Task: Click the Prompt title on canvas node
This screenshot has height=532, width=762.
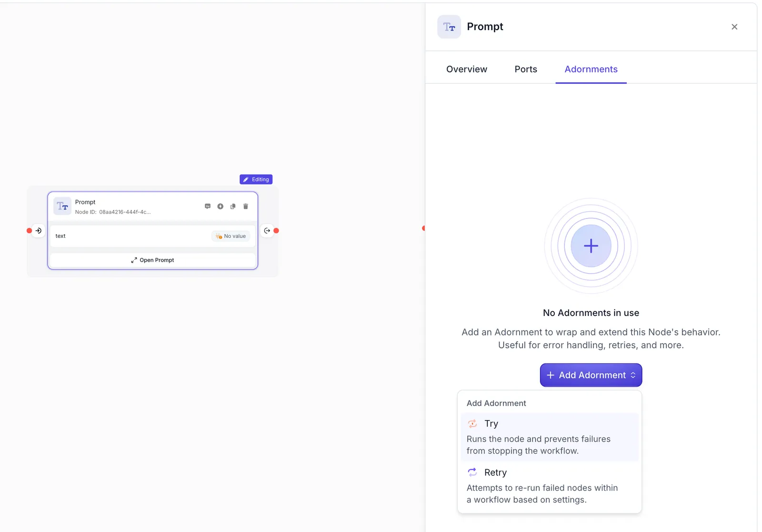Action: [85, 202]
